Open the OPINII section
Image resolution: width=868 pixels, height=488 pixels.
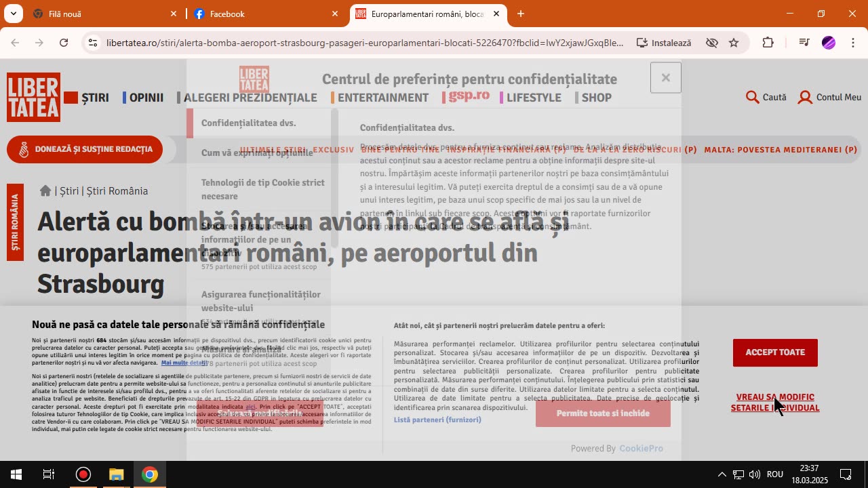[x=146, y=98]
